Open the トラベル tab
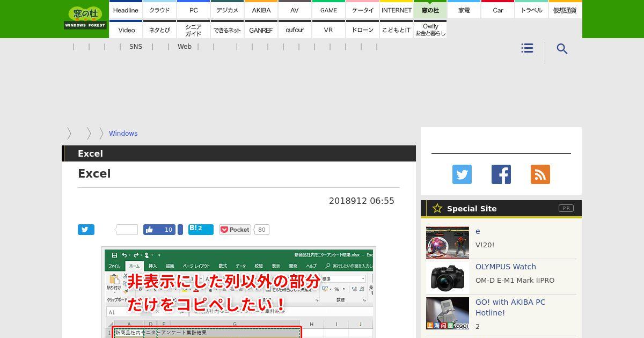 [531, 10]
